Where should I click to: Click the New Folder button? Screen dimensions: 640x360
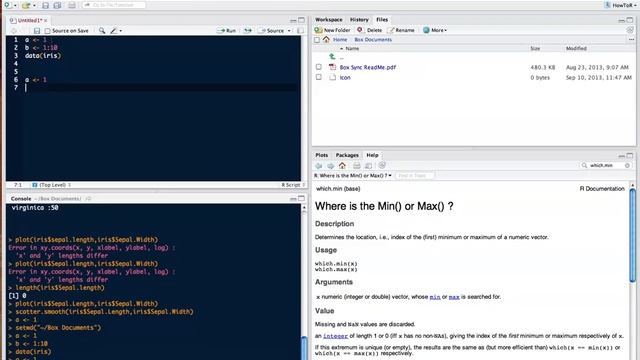333,30
